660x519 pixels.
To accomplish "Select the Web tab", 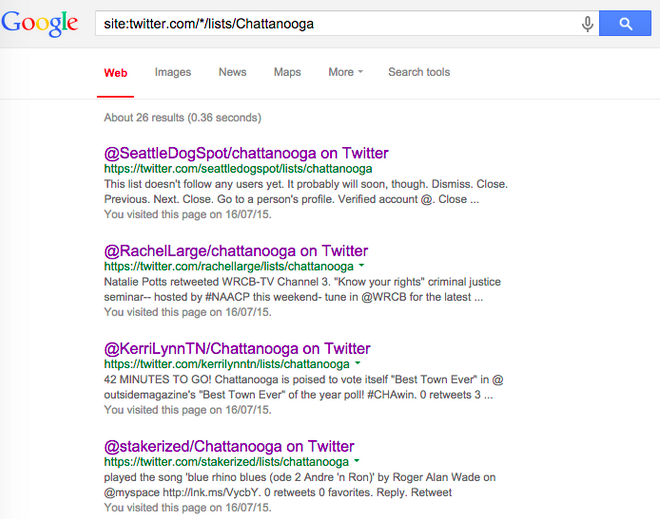I will point(116,72).
